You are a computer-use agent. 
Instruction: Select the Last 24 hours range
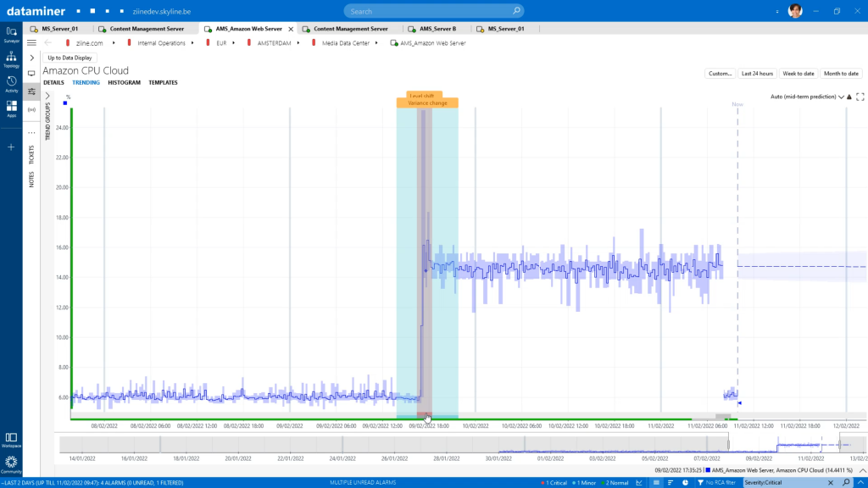point(757,74)
